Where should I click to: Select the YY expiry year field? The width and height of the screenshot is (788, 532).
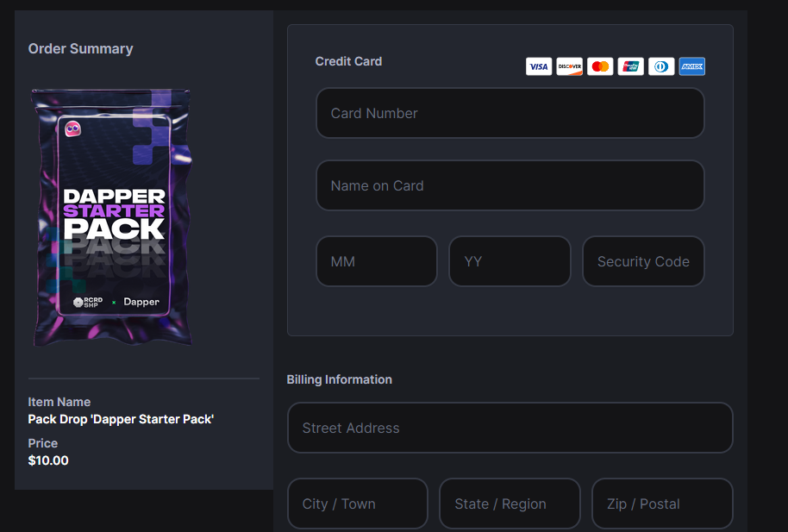[x=510, y=261]
